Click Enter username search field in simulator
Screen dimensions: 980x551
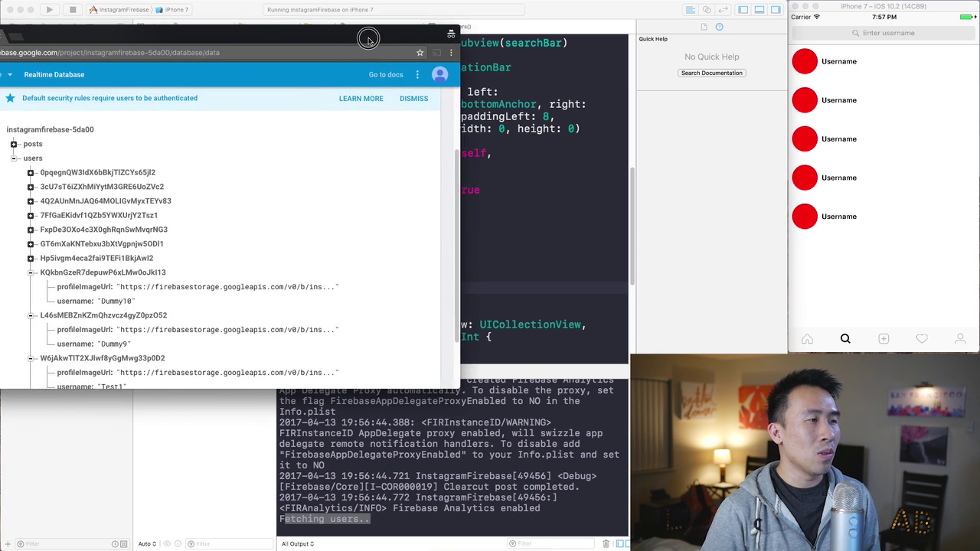pyautogui.click(x=884, y=33)
